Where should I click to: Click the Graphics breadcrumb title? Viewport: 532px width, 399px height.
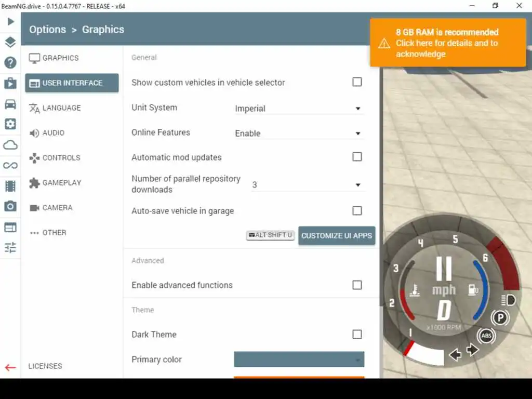pos(103,30)
